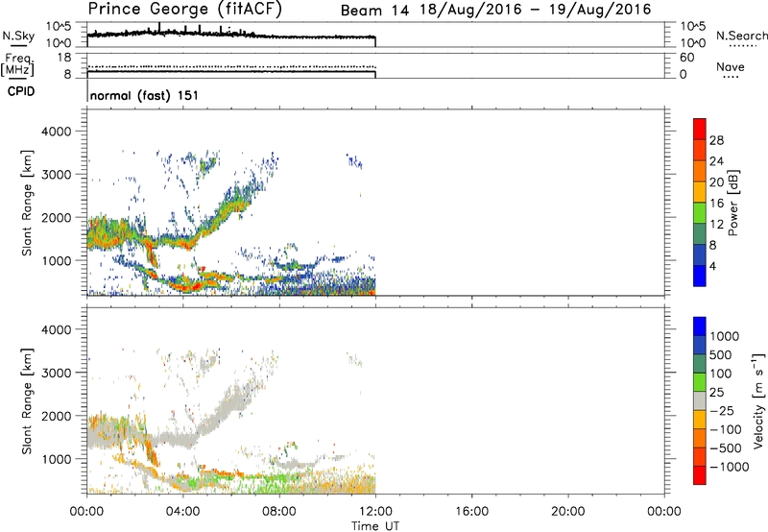Click the '-1000' label on Velocity colorbar
The height and width of the screenshot is (532, 768).
point(729,467)
